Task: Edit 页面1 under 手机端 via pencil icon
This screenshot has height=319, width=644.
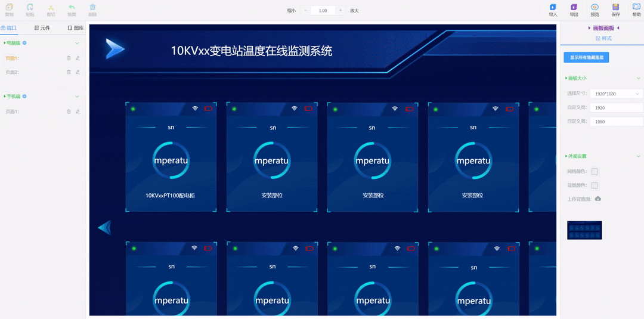Action: [x=78, y=112]
